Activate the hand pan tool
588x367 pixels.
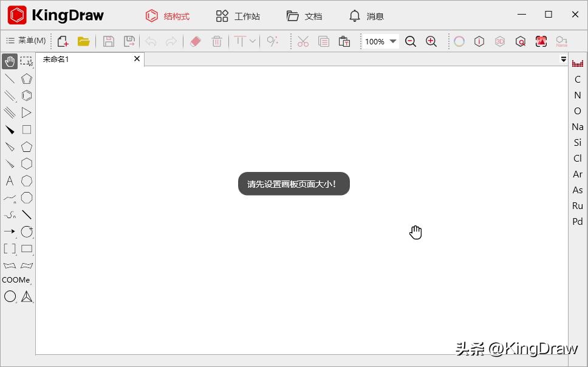(x=9, y=61)
